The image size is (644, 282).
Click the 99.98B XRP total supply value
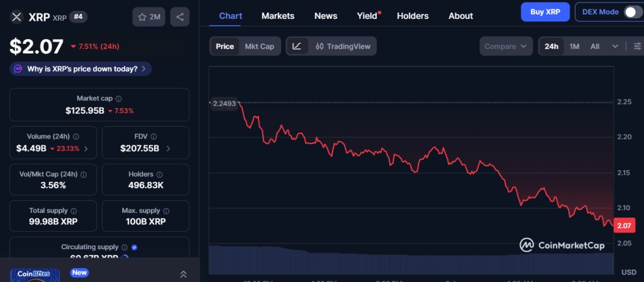pyautogui.click(x=53, y=222)
